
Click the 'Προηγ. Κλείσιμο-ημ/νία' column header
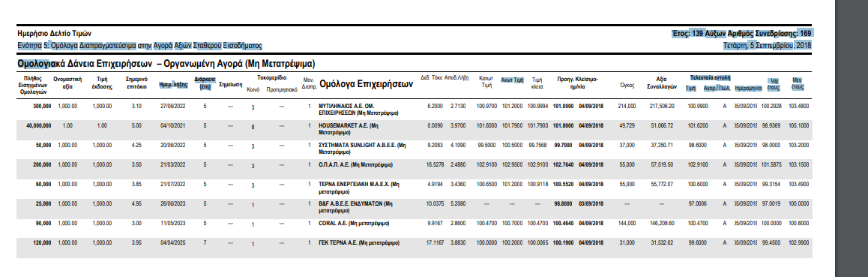click(578, 83)
